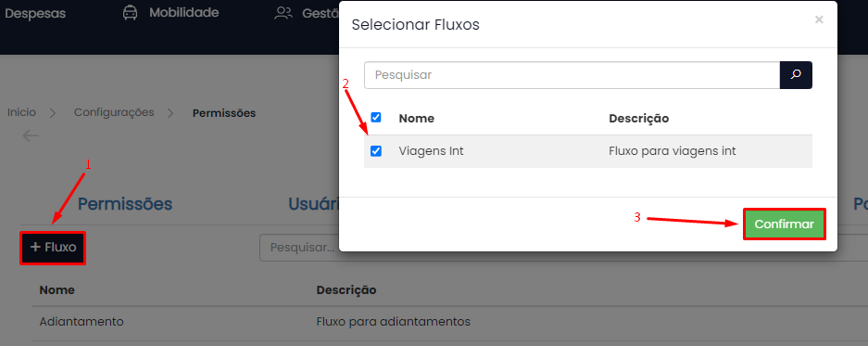Focus the Pesquisar field in dialog
Image resolution: width=868 pixels, height=346 pixels.
[572, 75]
